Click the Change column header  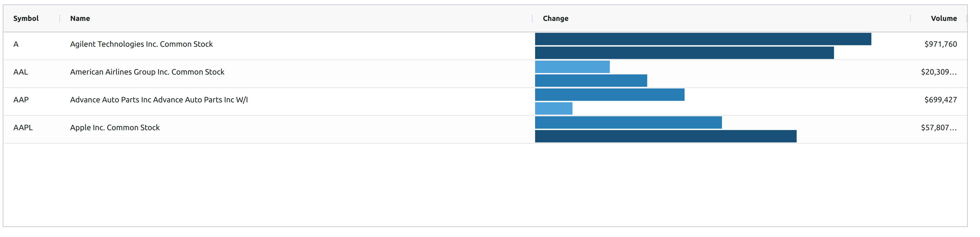(555, 18)
